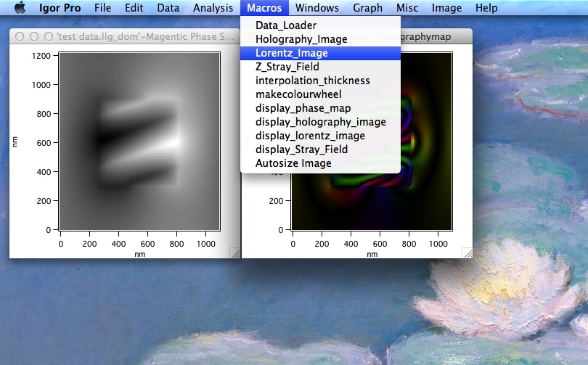The image size is (588, 365).
Task: Select interpolation_thickness macro
Action: tap(312, 81)
